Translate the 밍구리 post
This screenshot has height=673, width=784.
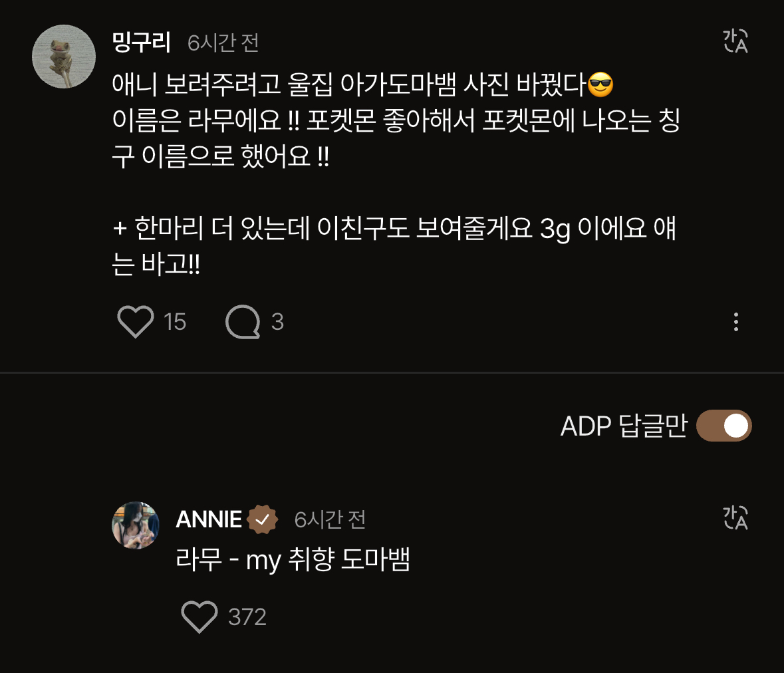click(735, 41)
